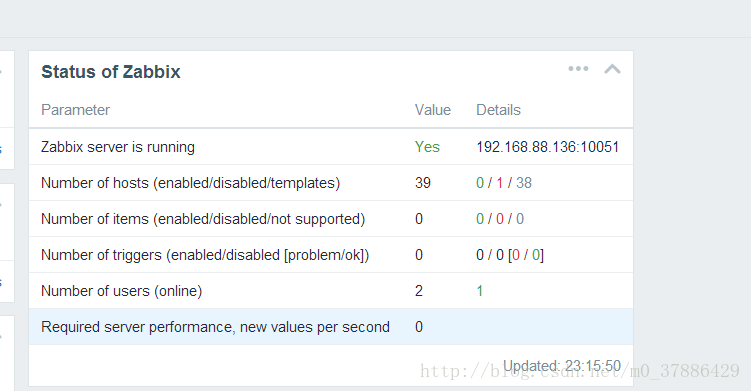Open the Status of Zabbix widget options menu
This screenshot has width=751, height=391.
pos(578,69)
